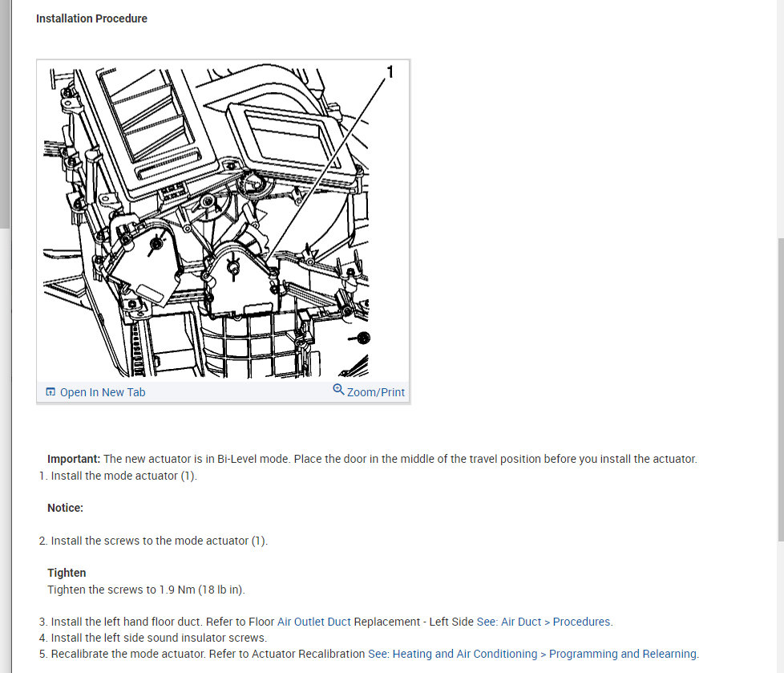Click step 2 Install the screws text
The width and height of the screenshot is (784, 673).
[x=153, y=541]
